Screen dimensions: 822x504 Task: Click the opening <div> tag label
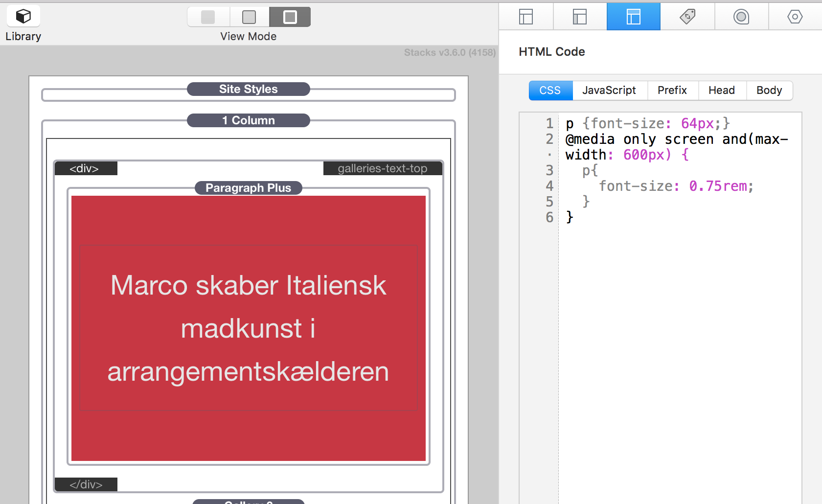point(86,168)
